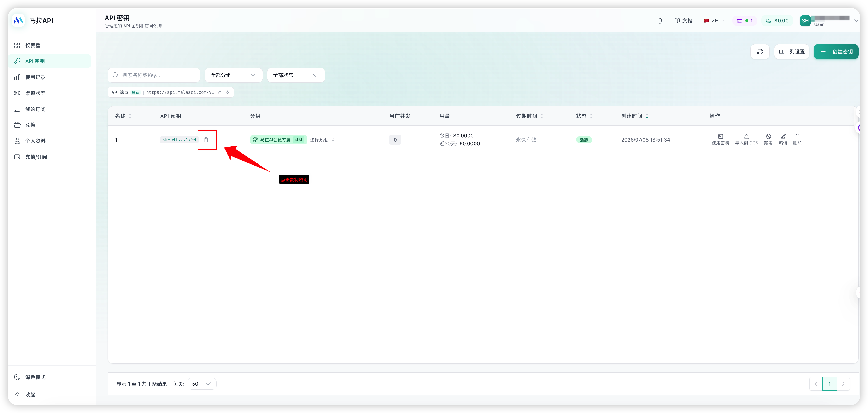Click 导入到 CCS action icon
Image resolution: width=868 pixels, height=413 pixels.
click(x=746, y=139)
